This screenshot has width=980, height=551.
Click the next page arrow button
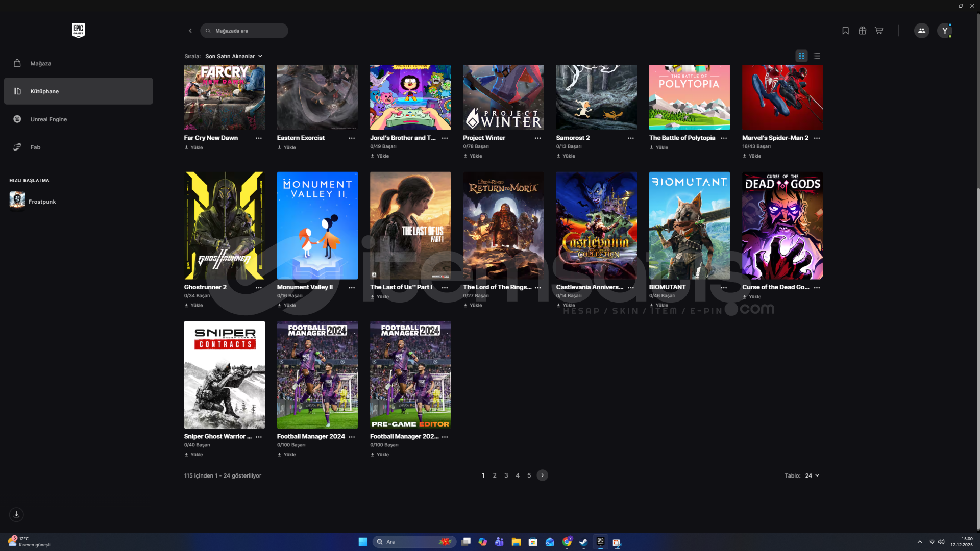(542, 475)
